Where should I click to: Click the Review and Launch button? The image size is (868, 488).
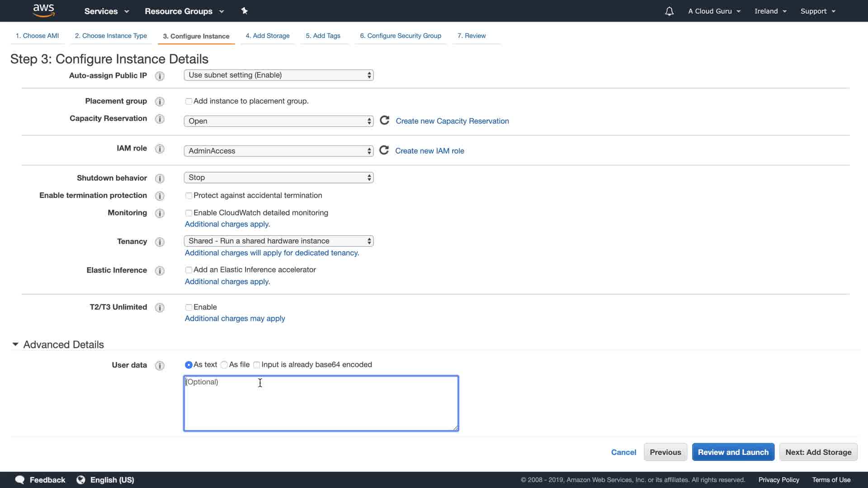(x=733, y=452)
